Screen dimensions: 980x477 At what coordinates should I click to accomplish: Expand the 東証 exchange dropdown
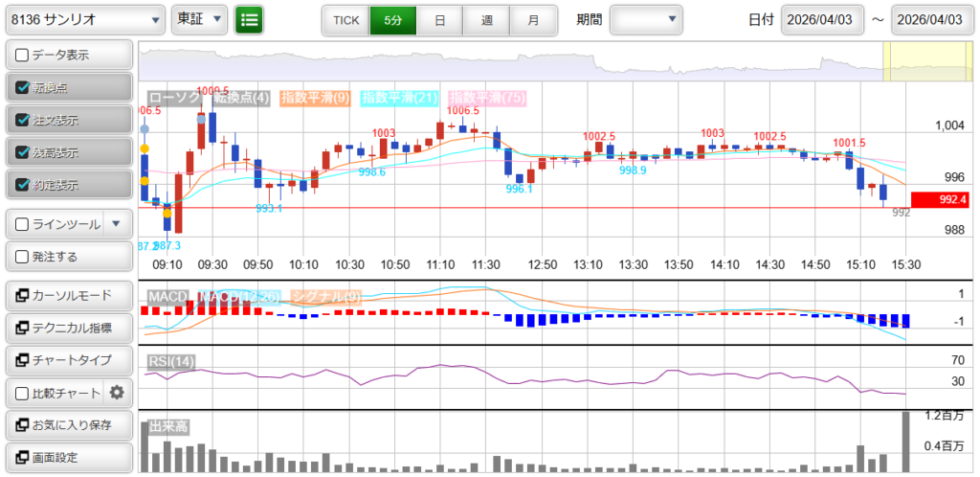click(199, 19)
